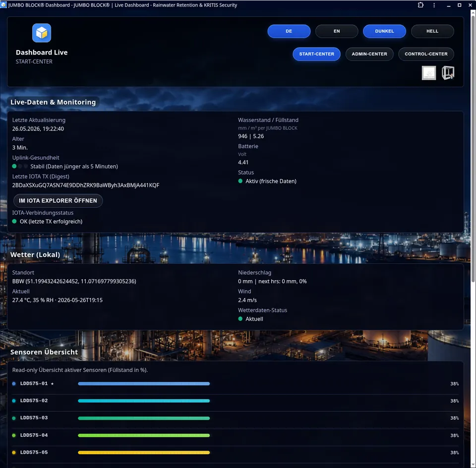Click the lime LDDS75-04 sensor dot
The width and height of the screenshot is (476, 468).
coord(14,435)
